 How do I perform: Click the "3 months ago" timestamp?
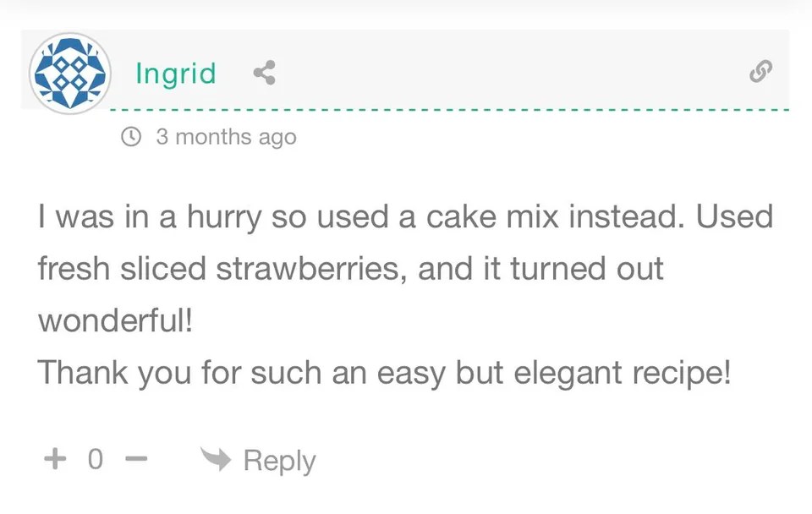(x=226, y=137)
